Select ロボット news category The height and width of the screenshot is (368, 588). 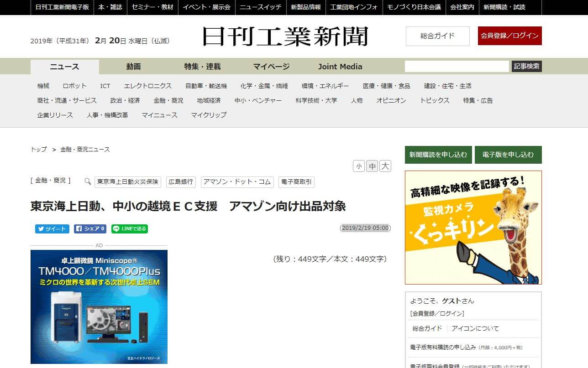coord(74,86)
